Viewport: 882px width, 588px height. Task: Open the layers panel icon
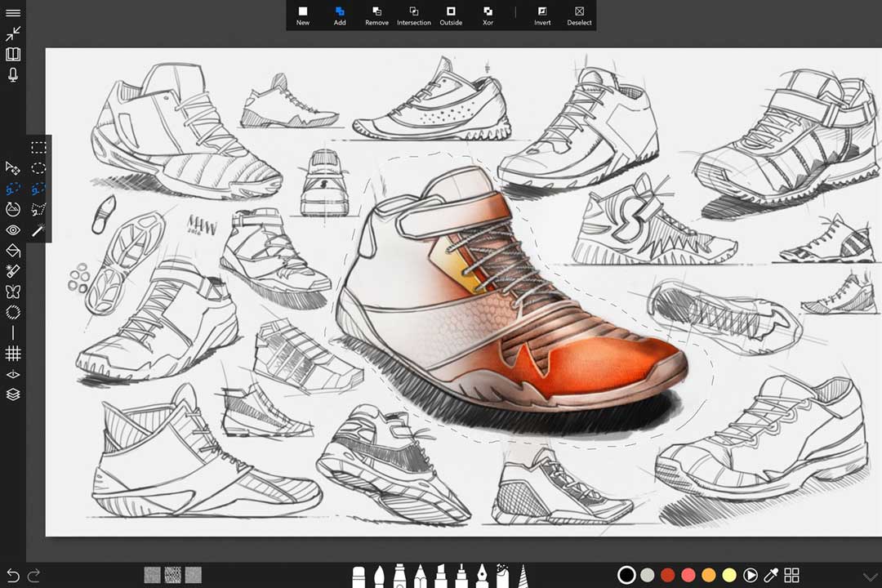point(13,394)
